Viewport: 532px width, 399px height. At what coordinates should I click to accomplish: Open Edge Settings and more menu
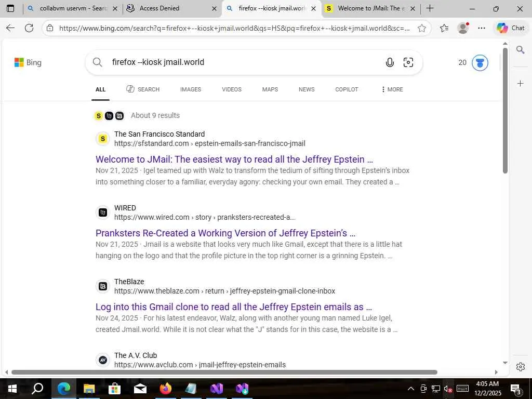482,28
